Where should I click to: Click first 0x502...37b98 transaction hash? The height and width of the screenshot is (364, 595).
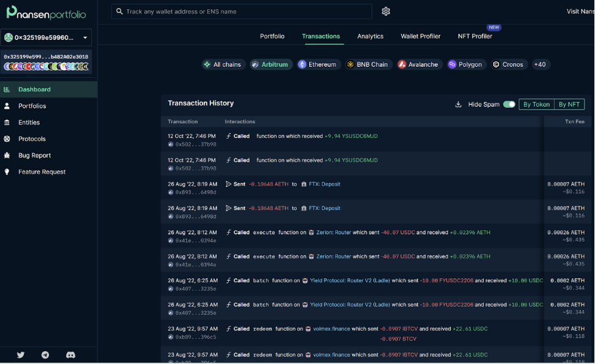(x=196, y=144)
